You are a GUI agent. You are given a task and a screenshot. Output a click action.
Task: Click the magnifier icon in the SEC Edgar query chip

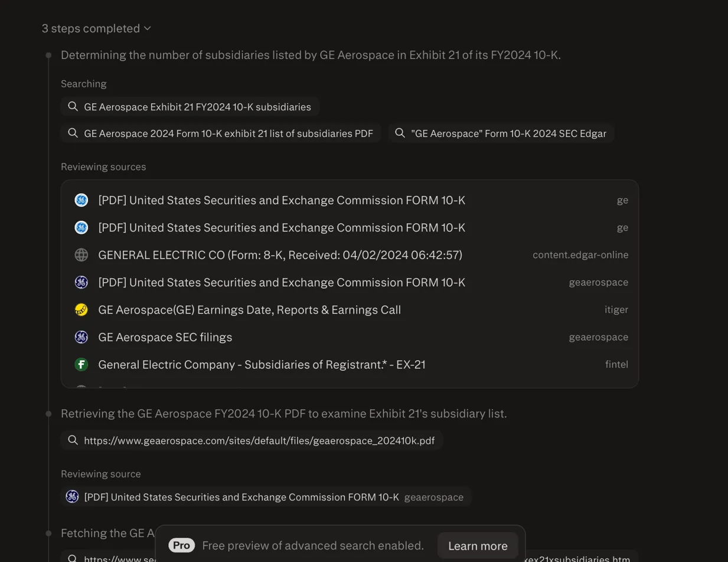point(399,133)
